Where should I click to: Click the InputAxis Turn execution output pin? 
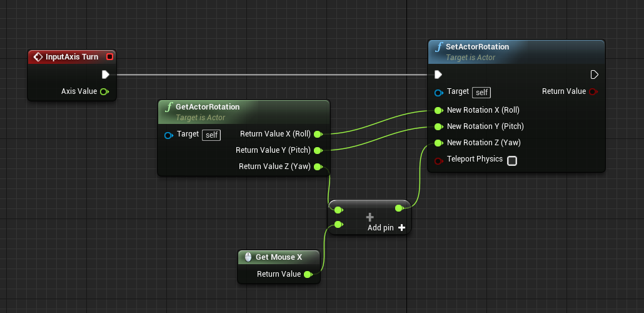click(105, 74)
